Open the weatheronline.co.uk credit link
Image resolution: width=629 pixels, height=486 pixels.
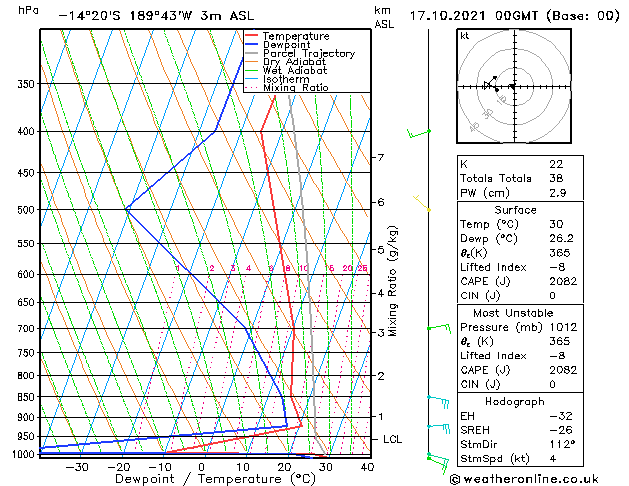point(524,479)
